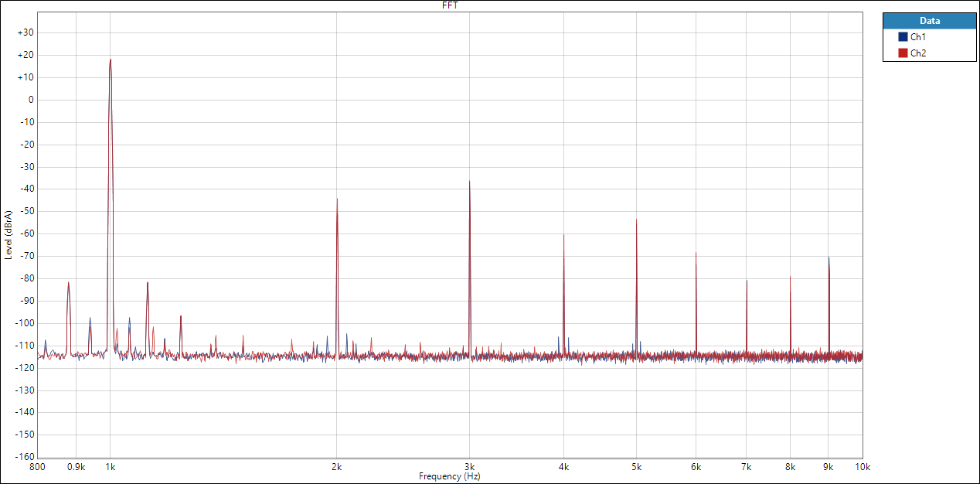Screen dimensions: 980x484
Task: Click the +30 label on the level axis
Action: 26,32
